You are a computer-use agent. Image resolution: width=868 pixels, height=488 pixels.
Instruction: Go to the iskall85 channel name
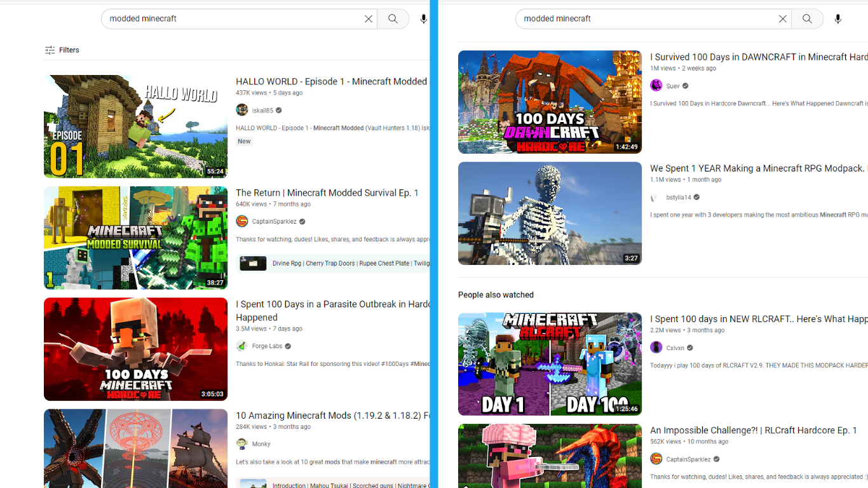(x=262, y=111)
